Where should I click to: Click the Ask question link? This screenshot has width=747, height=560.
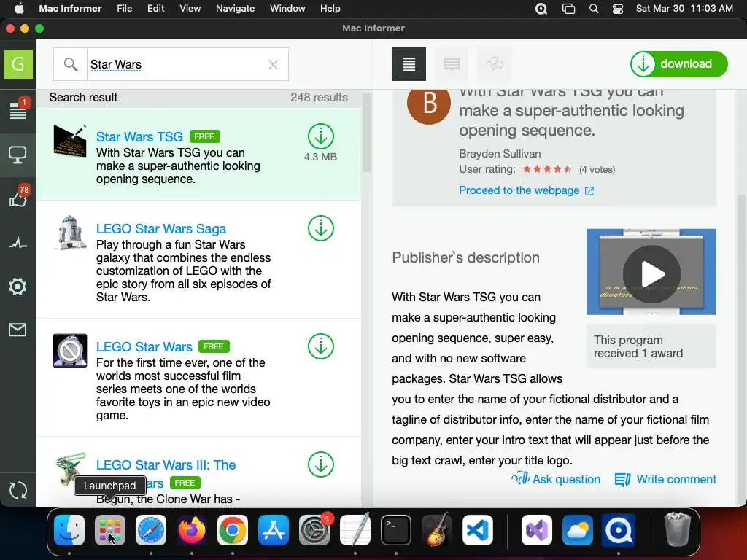coord(556,479)
